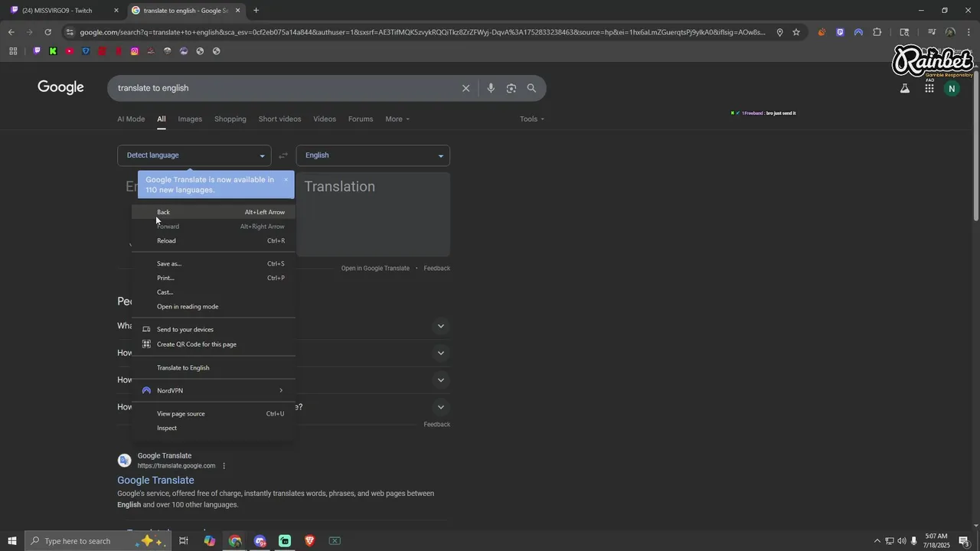Expand the fourth People also ask question

440,407
